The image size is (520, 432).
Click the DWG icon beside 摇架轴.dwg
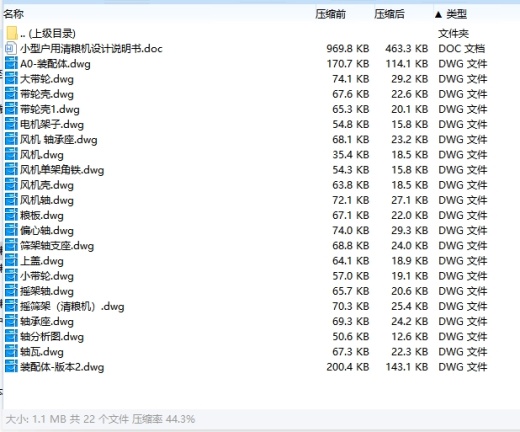click(11, 291)
